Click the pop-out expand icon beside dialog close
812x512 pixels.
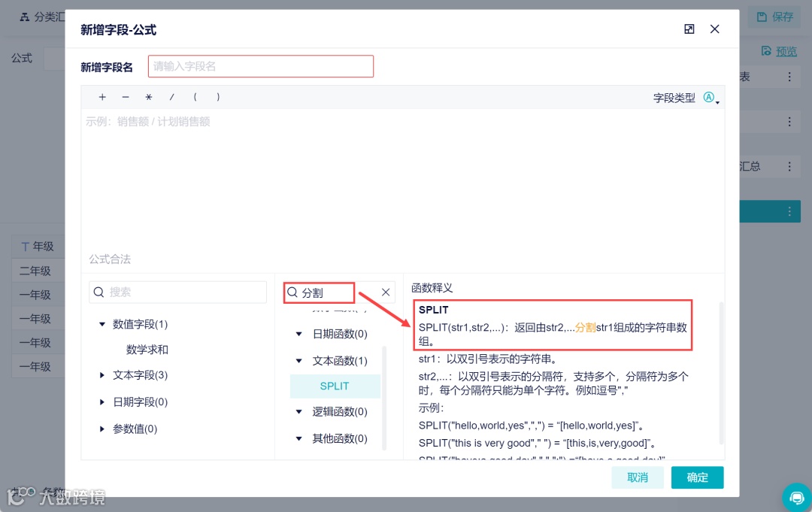(689, 29)
